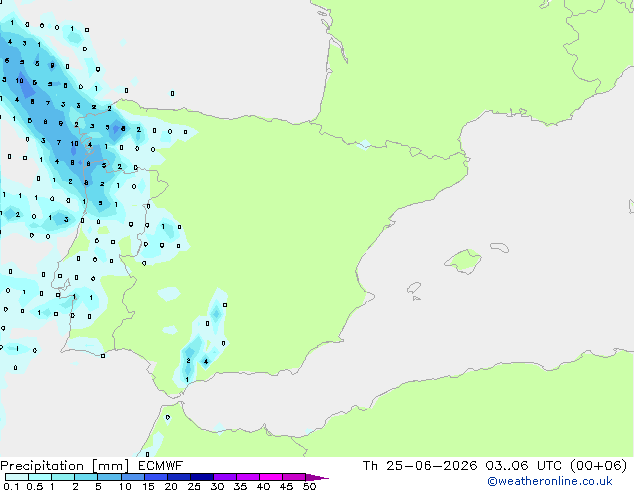Click the 20–25 mm legend swatch
Screen dimensions: 634x490
(178, 477)
